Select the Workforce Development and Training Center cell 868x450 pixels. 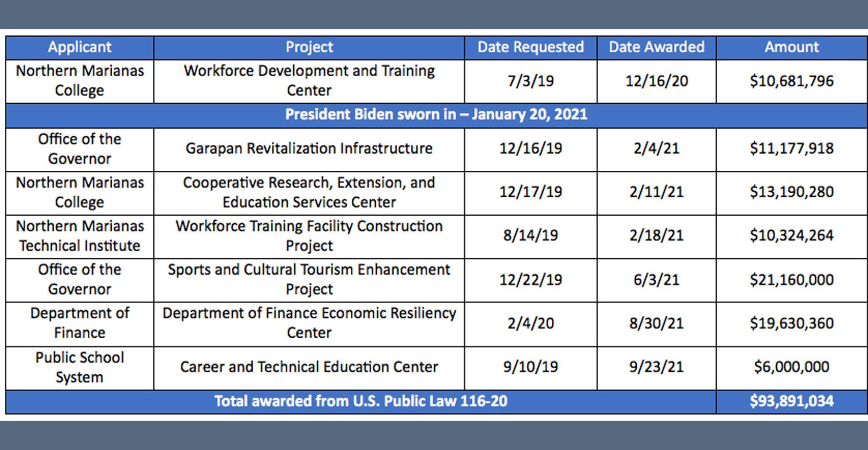309,81
